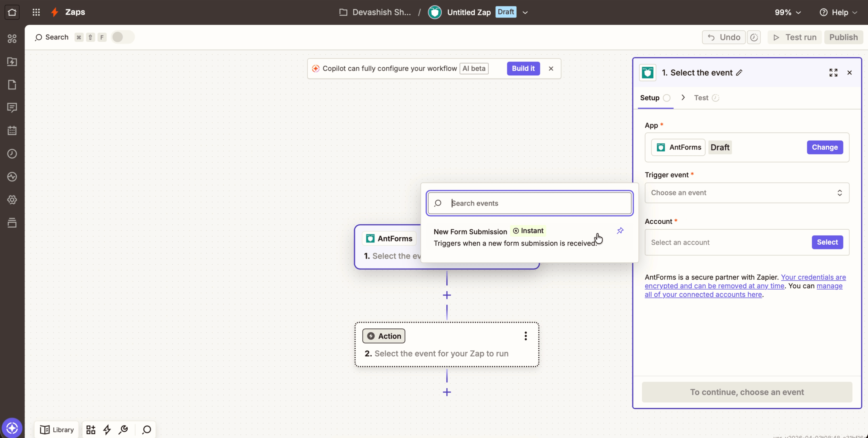Viewport: 868px width, 438px height.
Task: Select the add-step icon in bottom toolbar
Action: (90, 430)
